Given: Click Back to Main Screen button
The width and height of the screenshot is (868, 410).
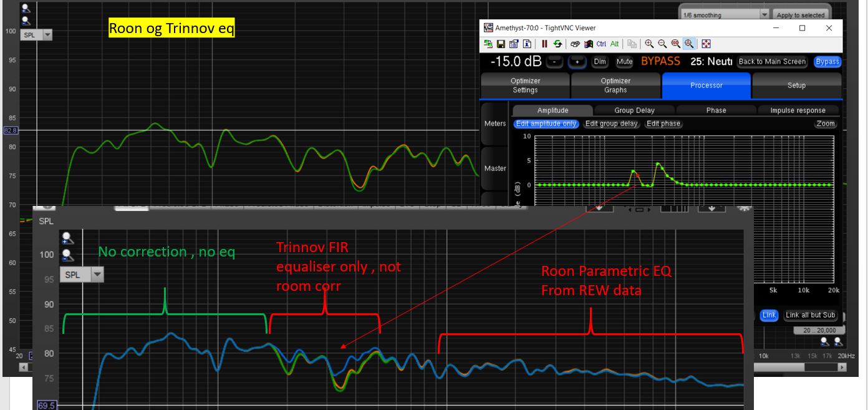Looking at the screenshot, I should [772, 62].
